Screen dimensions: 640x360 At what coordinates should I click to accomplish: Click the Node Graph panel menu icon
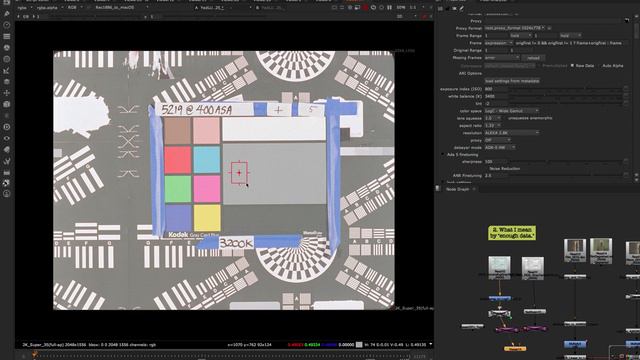click(x=438, y=189)
